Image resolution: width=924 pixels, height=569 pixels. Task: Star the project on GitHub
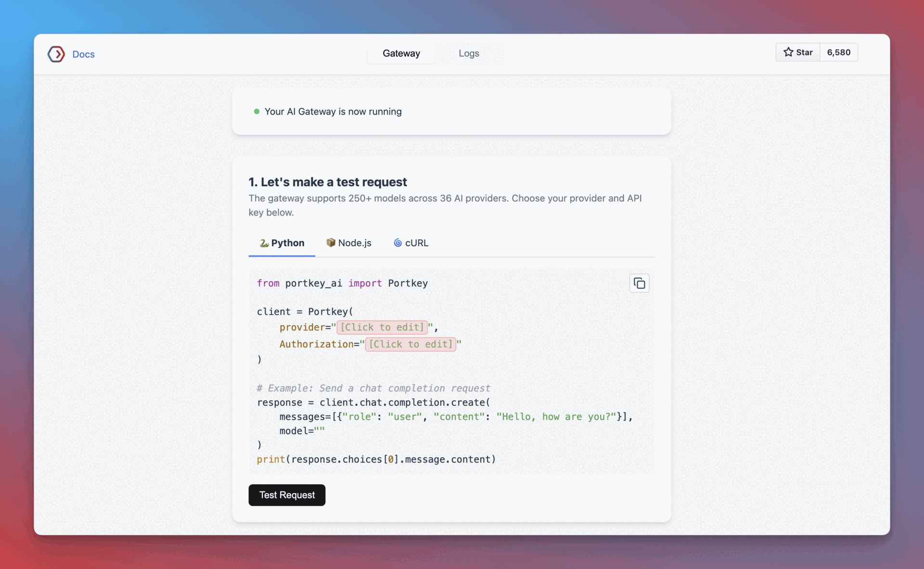click(797, 52)
